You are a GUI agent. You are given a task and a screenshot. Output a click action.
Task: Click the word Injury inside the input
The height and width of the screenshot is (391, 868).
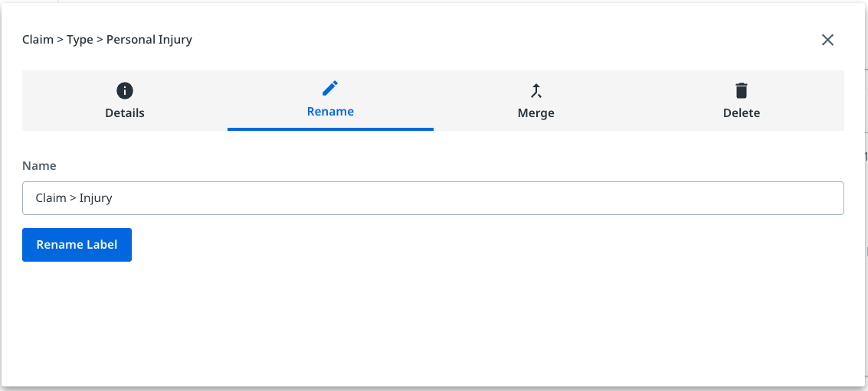[96, 198]
